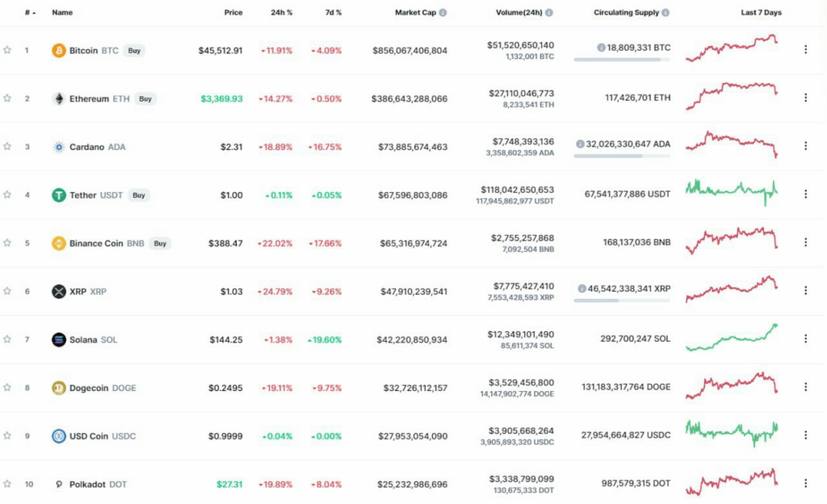Screen dimensions: 827x504
Task: Click the Buy button next to Bitcoin
Action: coord(134,50)
